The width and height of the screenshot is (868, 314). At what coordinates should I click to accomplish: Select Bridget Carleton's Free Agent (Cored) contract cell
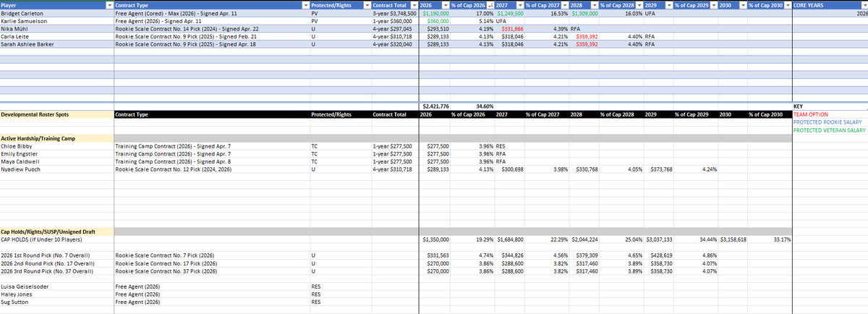(x=211, y=13)
